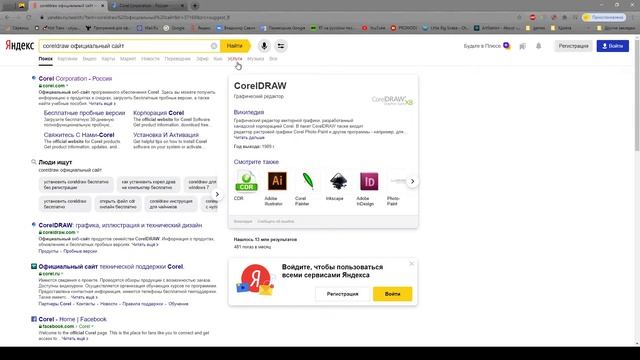Image resolution: width=640 pixels, height=360 pixels.
Task: Expand the arrow next to corel.com
Action: pos(67,86)
